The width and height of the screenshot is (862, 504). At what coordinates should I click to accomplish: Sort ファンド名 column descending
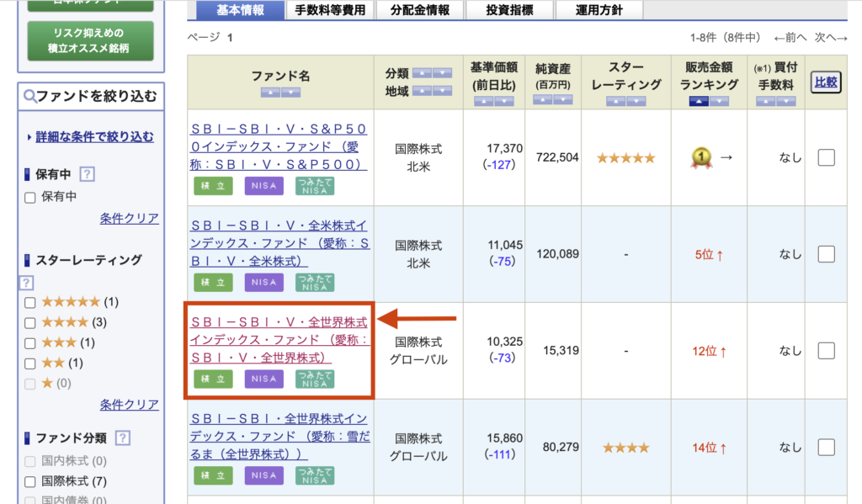[290, 93]
